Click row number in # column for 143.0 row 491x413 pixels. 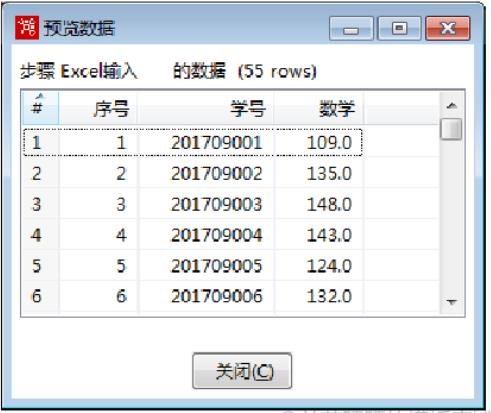coord(41,235)
